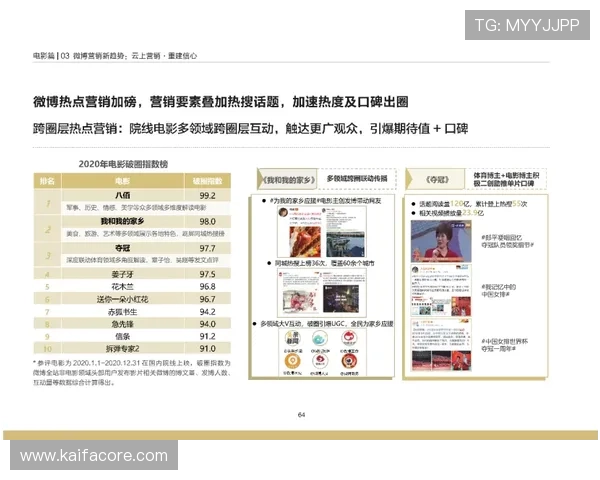The width and height of the screenshot is (600, 480).
Task: Click the 相关视频播放量23.9亿 bullet line
Action: coord(448,213)
